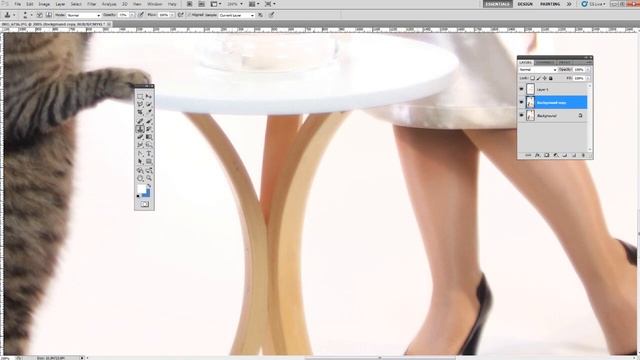Select the Spot Healing Brush tool

coord(140,121)
